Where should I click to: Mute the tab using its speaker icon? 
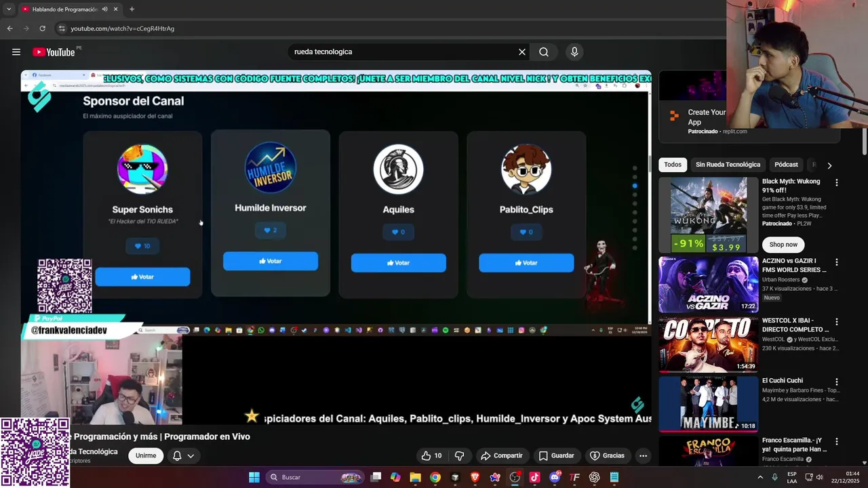point(104,9)
